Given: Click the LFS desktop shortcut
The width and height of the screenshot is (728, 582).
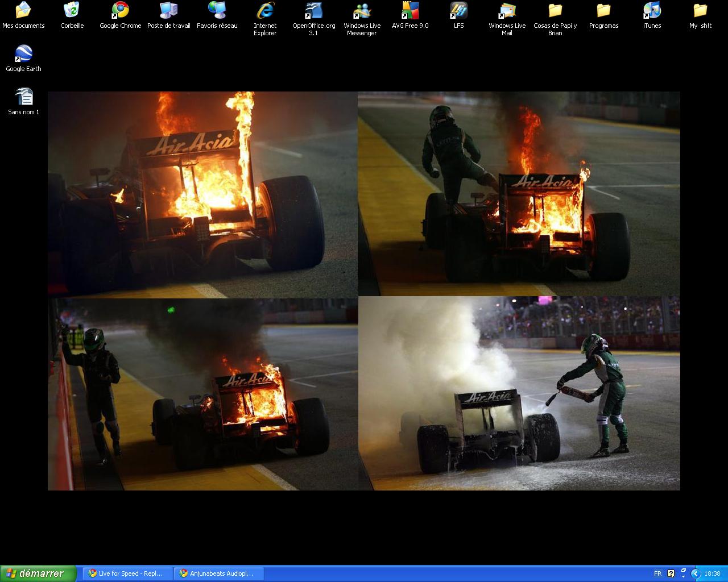Looking at the screenshot, I should tap(458, 15).
